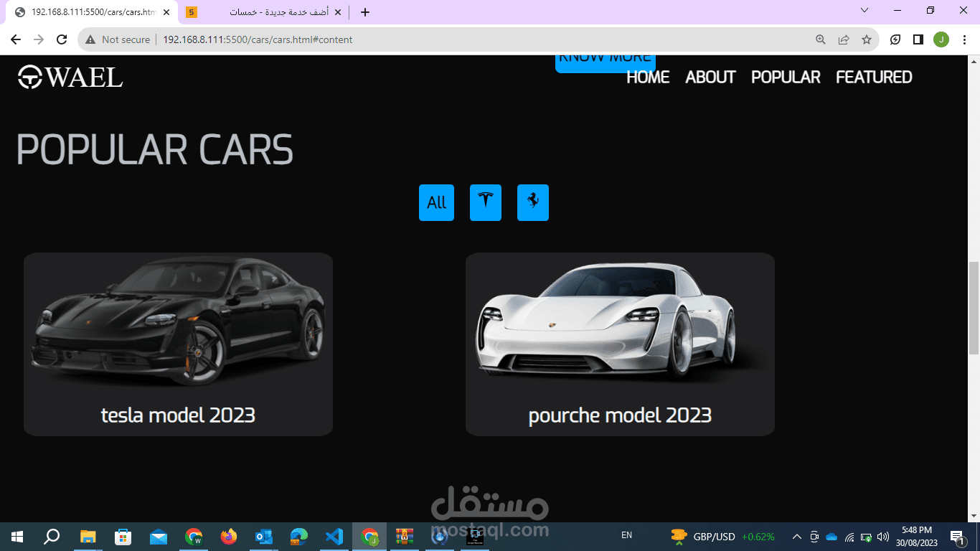Image resolution: width=980 pixels, height=551 pixels.
Task: Click the page vertical scrollbar thumb
Action: coord(974,309)
